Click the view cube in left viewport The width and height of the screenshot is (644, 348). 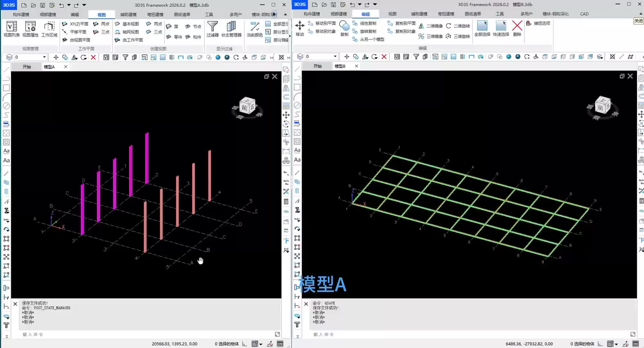(247, 106)
